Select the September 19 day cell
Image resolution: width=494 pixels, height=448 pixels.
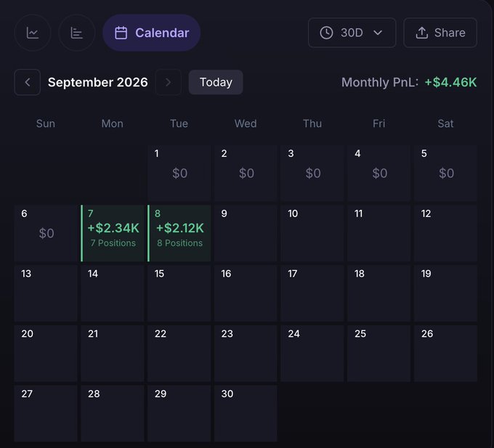[x=446, y=293]
